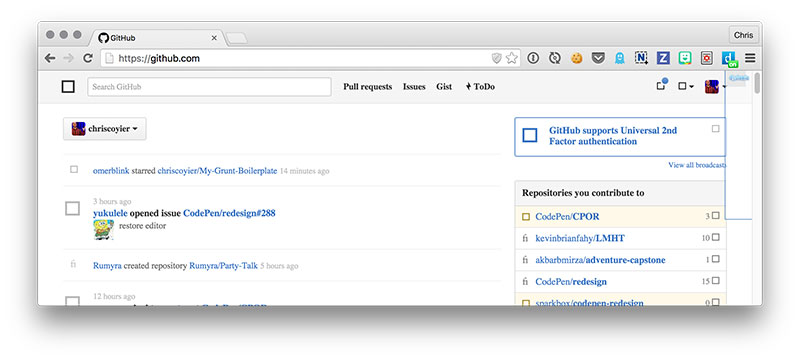
Task: Open the cookie extension icon
Action: point(577,58)
